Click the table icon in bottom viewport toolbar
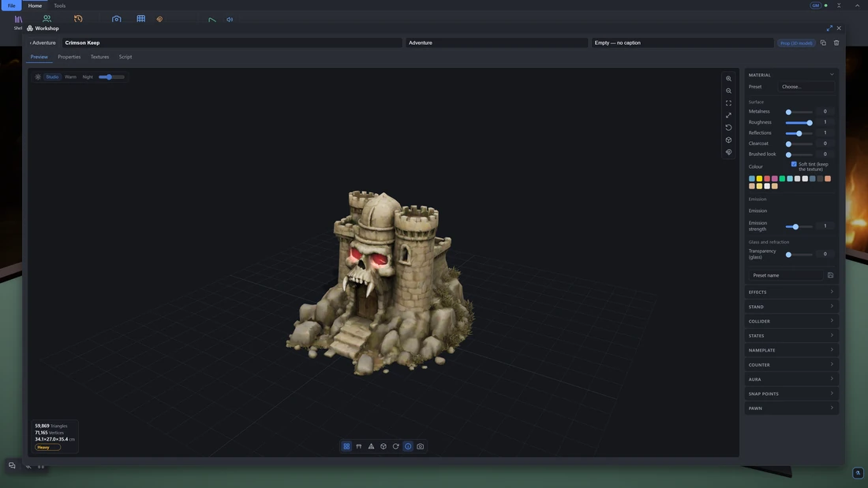The width and height of the screenshot is (868, 488). [359, 446]
